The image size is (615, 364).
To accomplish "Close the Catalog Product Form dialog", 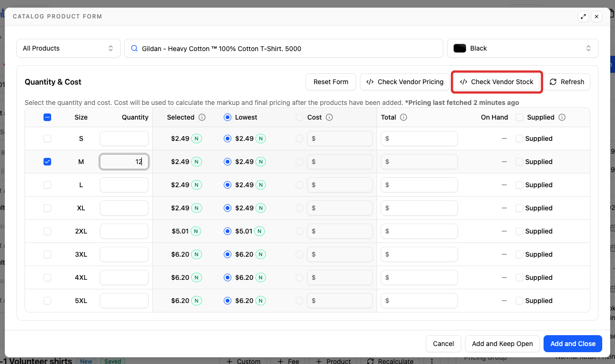I will click(597, 17).
